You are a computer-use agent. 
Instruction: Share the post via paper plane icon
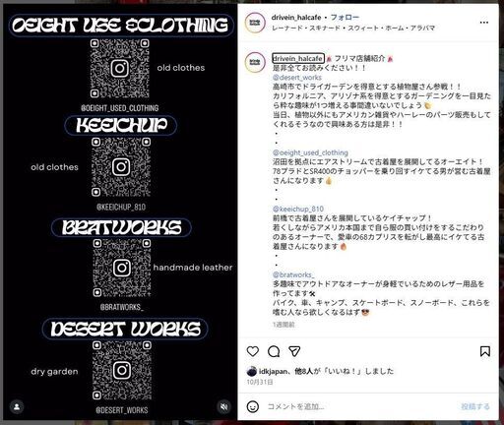coord(294,351)
